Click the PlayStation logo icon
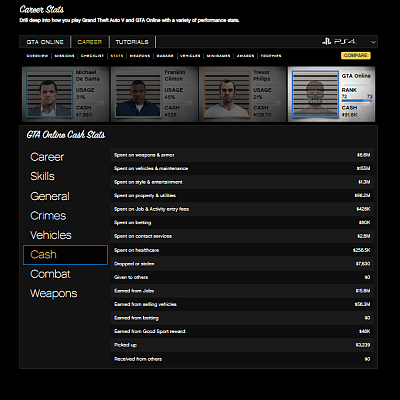 coord(326,42)
